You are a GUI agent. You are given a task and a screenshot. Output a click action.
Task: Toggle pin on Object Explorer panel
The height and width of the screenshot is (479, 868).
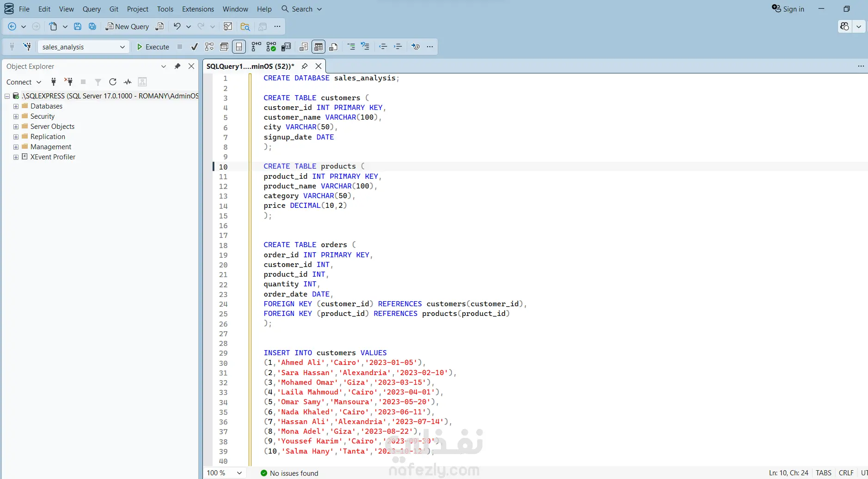(x=177, y=66)
